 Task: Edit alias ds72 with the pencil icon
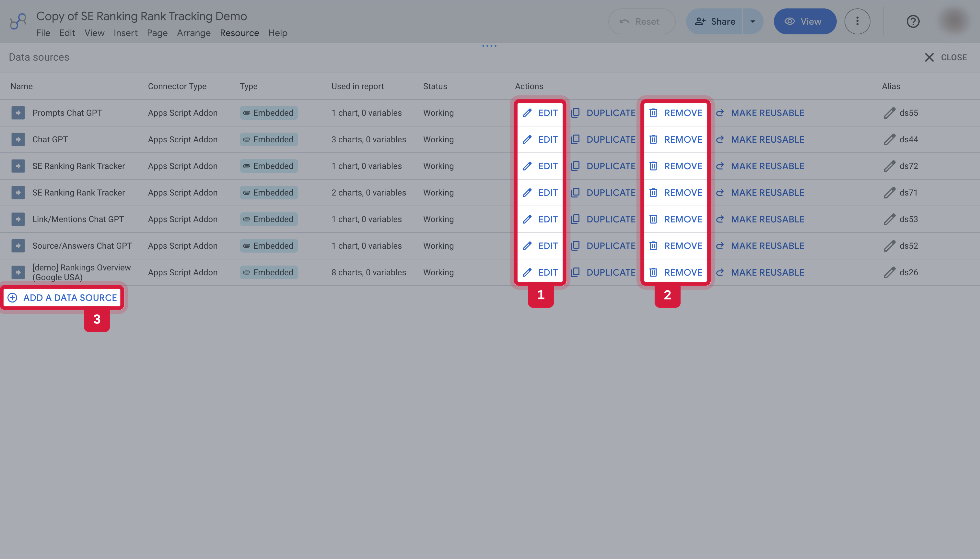click(x=890, y=166)
